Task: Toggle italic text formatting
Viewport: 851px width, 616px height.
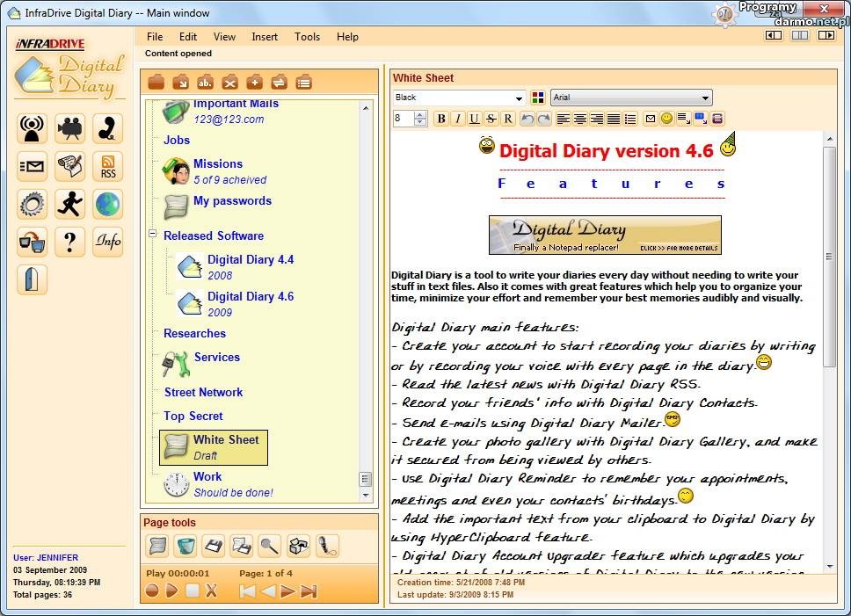Action: pos(458,119)
